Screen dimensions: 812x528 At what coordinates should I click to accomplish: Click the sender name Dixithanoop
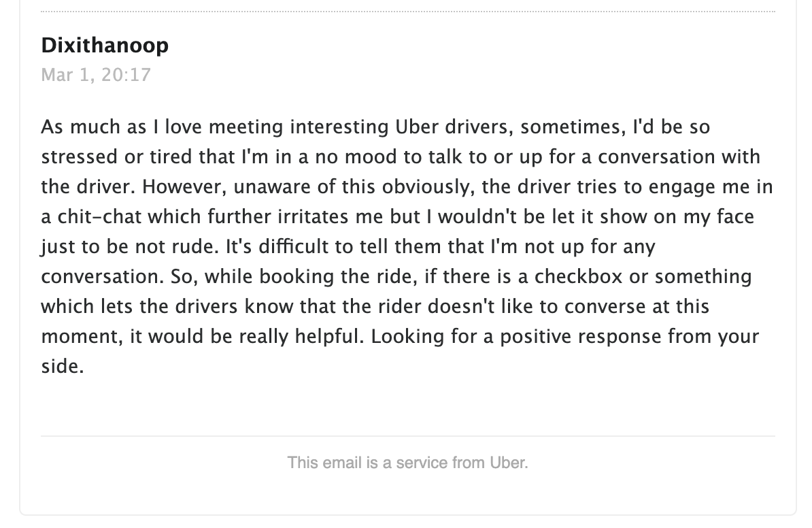pyautogui.click(x=105, y=46)
